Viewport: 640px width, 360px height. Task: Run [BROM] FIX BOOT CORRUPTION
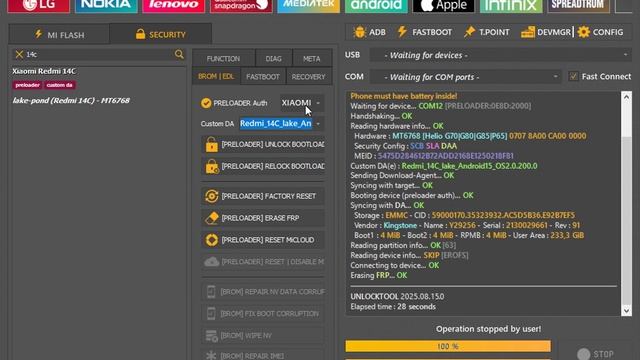(263, 313)
